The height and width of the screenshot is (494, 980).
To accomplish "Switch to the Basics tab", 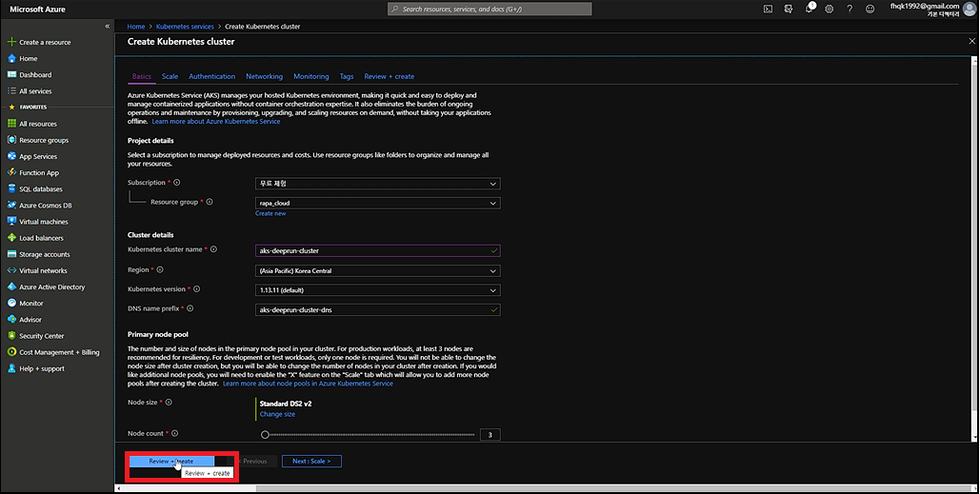I will 141,76.
